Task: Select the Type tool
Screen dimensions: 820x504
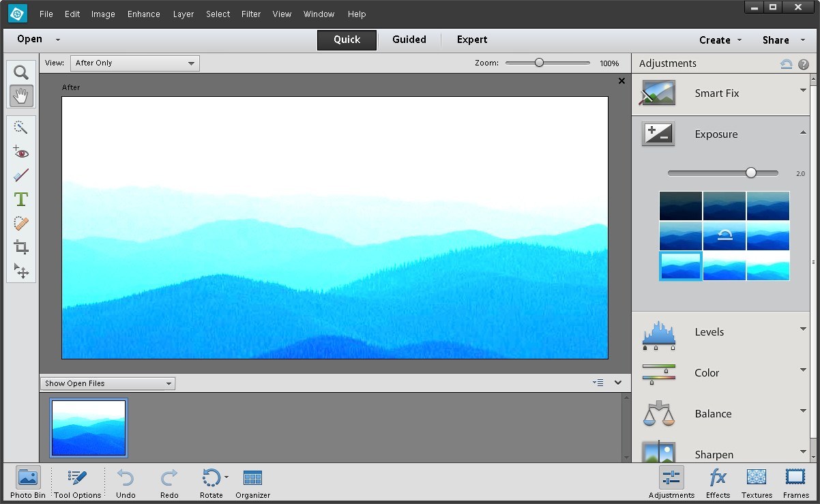Action: (x=20, y=199)
